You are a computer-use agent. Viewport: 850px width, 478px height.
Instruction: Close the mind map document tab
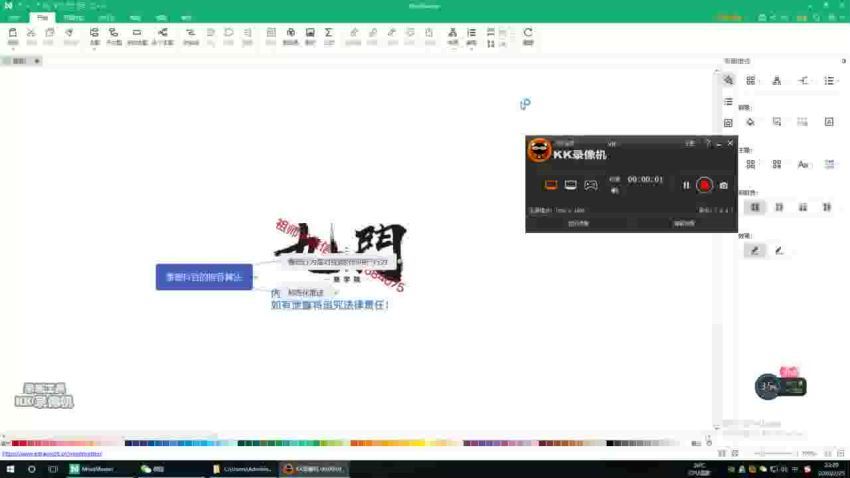point(37,61)
